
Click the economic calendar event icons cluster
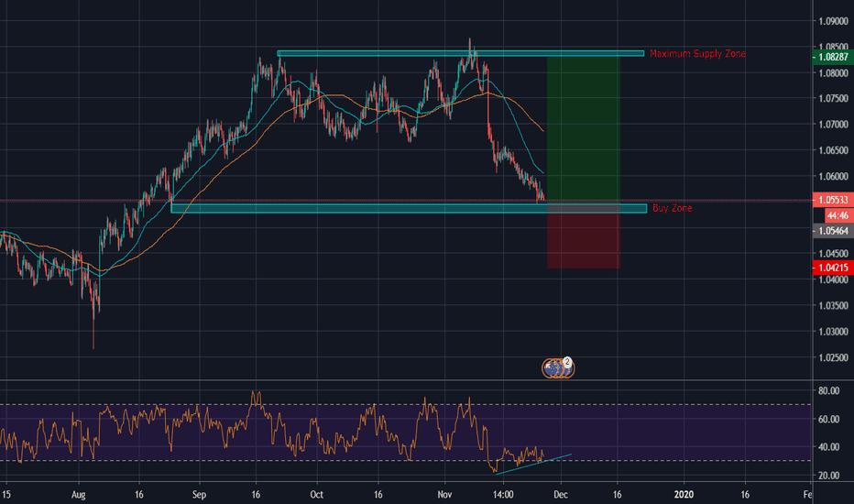coord(555,367)
